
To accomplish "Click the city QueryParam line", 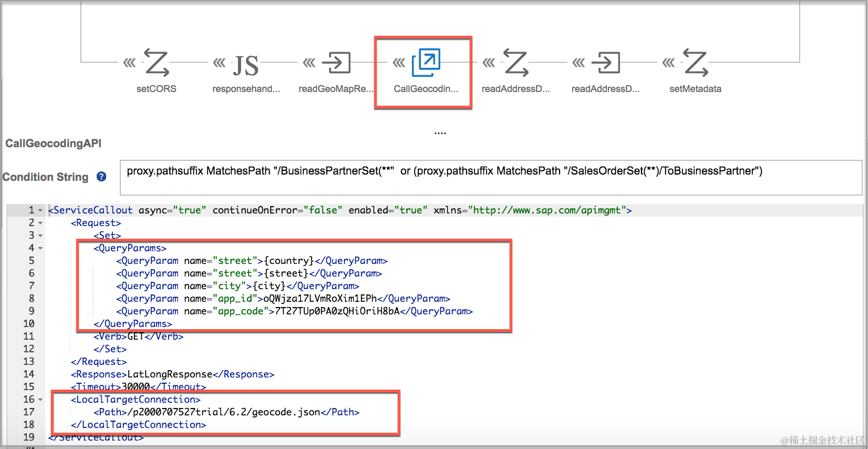I will tap(238, 286).
